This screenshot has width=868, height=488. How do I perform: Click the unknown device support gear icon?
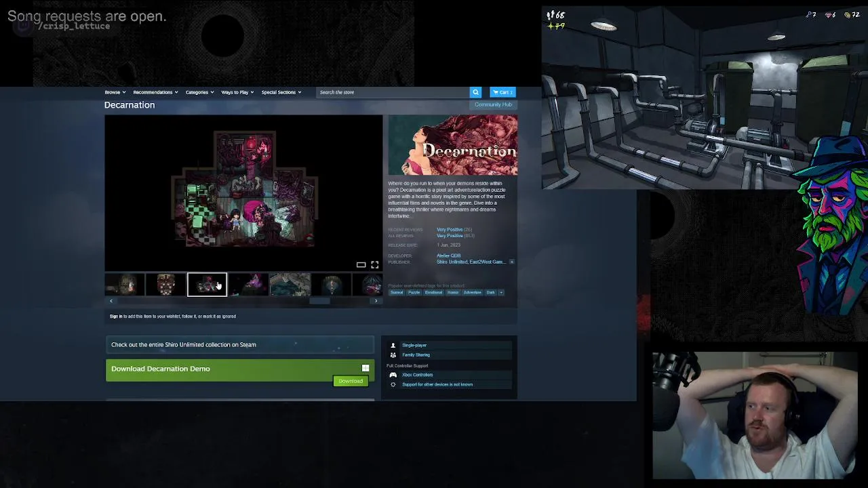[393, 385]
